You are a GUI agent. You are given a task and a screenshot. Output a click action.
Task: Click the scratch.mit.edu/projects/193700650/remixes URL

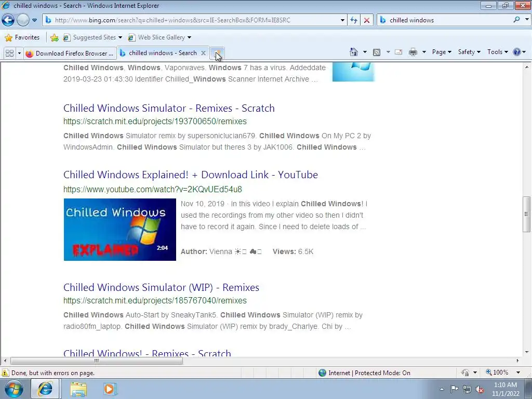point(155,122)
